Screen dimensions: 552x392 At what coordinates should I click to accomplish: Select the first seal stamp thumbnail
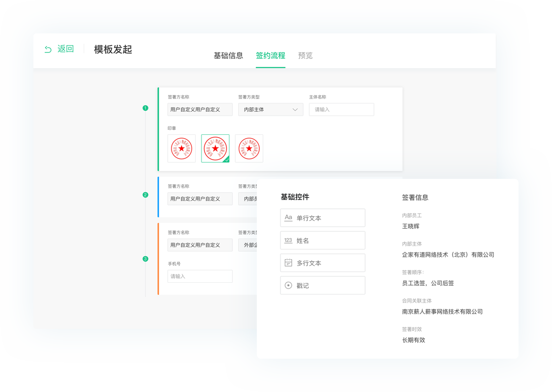coord(181,148)
